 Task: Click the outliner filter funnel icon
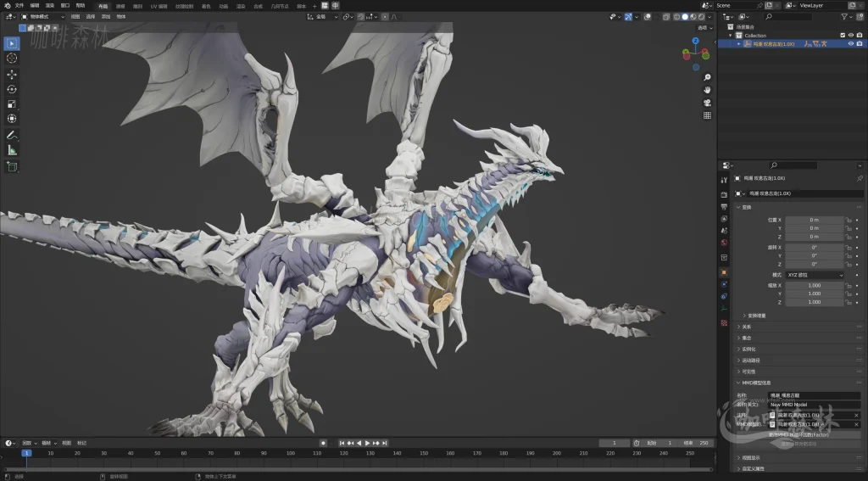(844, 17)
